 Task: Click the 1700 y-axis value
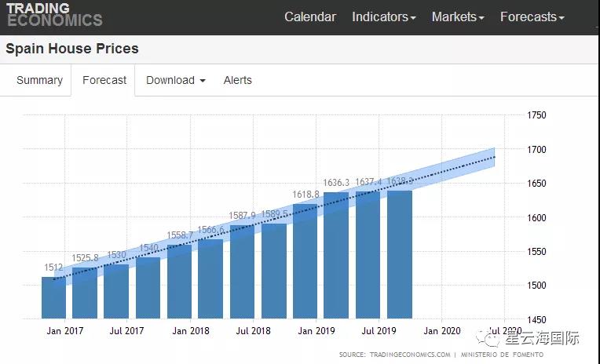(536, 150)
